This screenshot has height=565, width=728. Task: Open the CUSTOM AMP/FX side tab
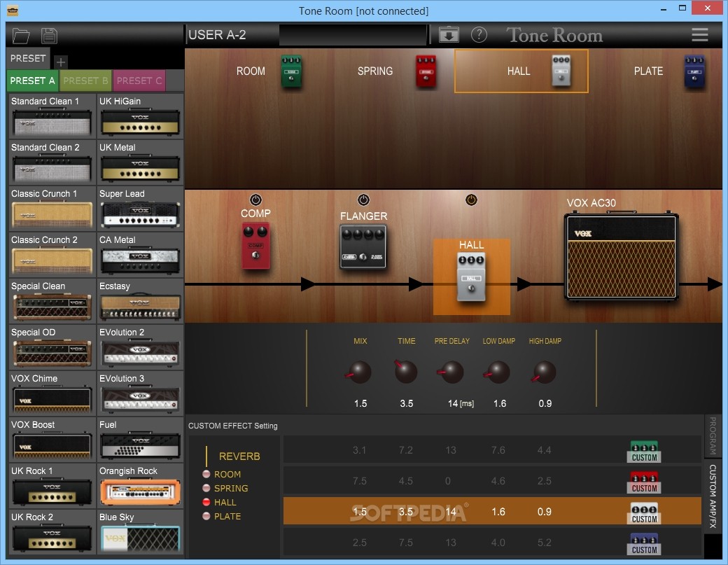(x=712, y=496)
